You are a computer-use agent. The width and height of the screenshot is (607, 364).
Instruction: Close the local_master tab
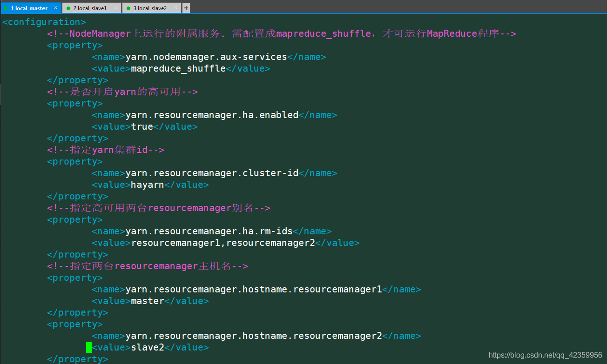pos(56,8)
